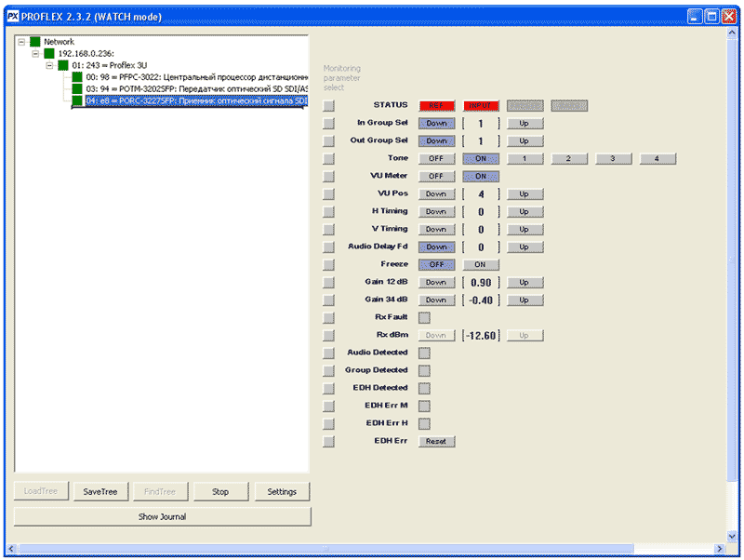The height and width of the screenshot is (560, 744).
Task: Click the green icon beside PORC-3227SFP
Action: pos(77,100)
